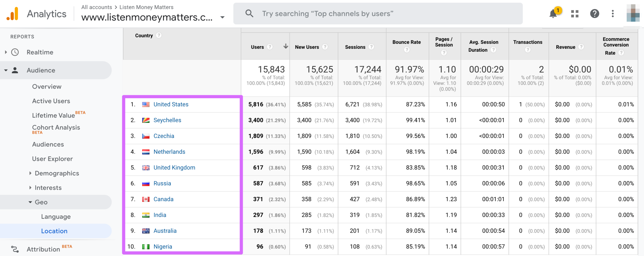Open the United States country link

click(x=171, y=105)
